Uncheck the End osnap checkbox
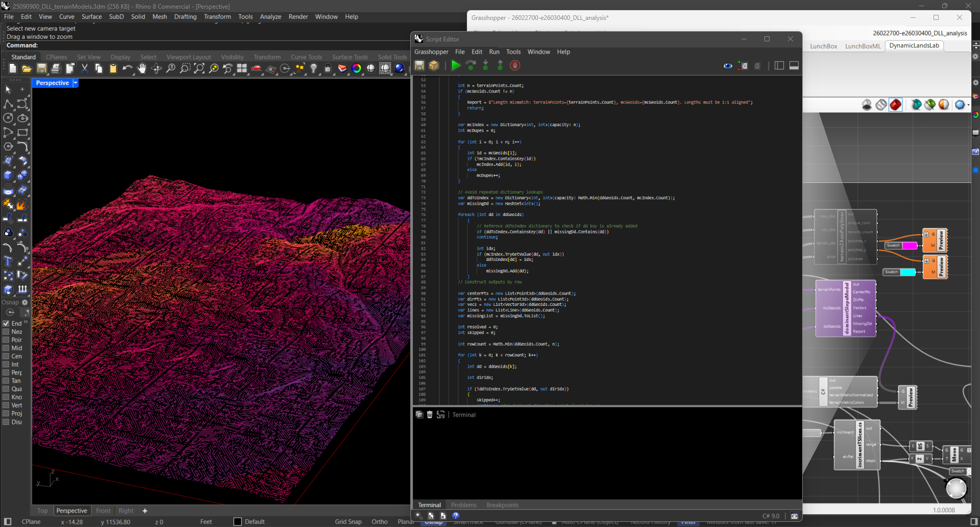The height and width of the screenshot is (527, 980). pos(6,323)
